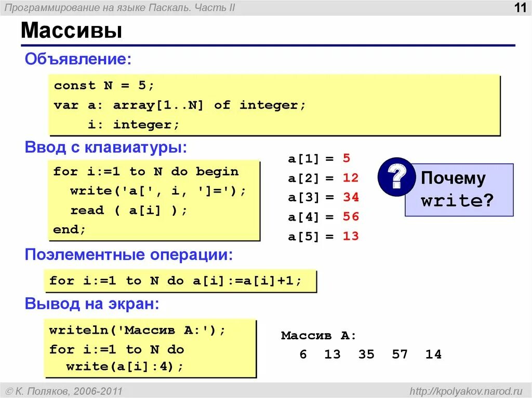
Task: Click the red value 56 for a[4]
Action: pos(351,216)
